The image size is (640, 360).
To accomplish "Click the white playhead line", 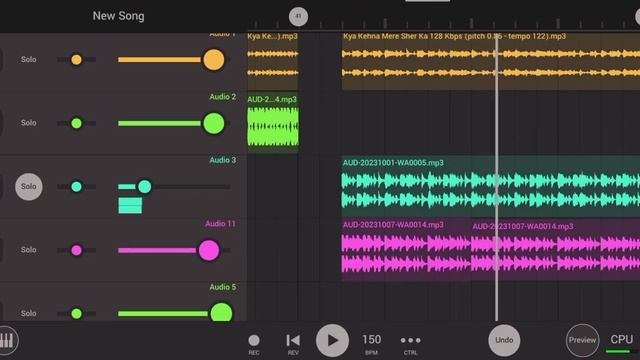I will 496,178.
